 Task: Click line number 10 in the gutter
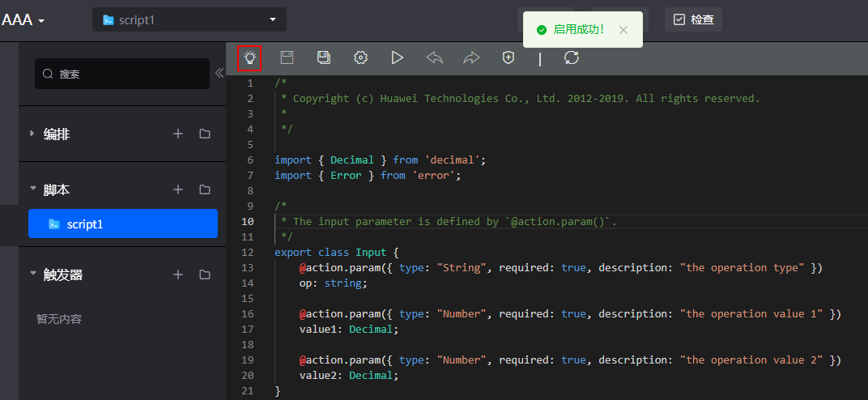coord(248,221)
